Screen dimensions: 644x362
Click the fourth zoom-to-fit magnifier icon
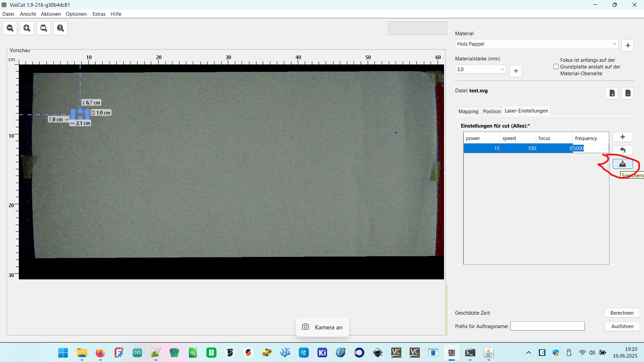tap(61, 28)
